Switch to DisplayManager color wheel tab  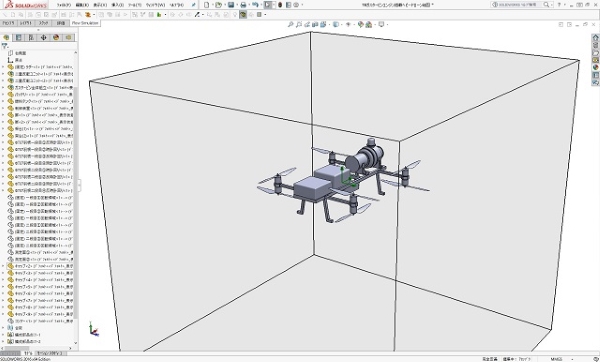click(56, 38)
